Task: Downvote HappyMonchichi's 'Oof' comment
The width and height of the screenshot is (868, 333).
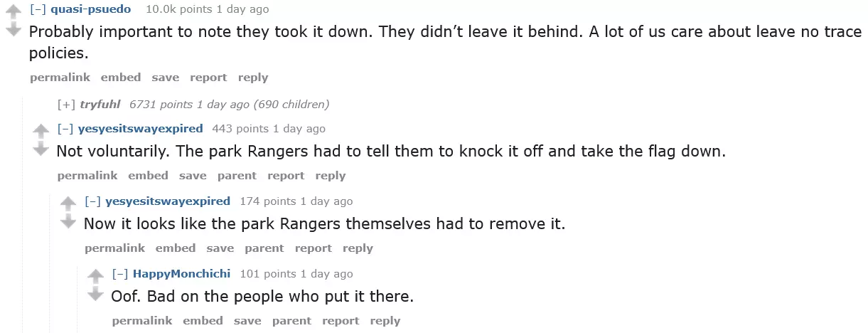Action: (95, 293)
